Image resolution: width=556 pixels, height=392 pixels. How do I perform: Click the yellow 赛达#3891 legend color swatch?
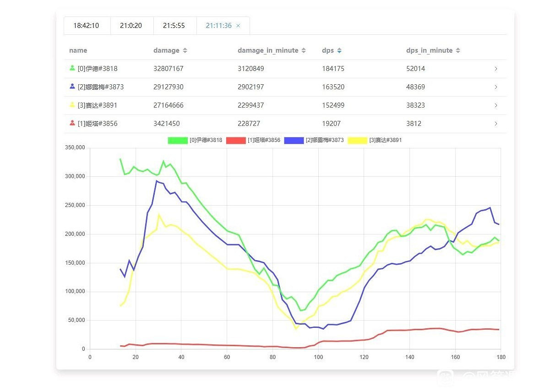357,140
